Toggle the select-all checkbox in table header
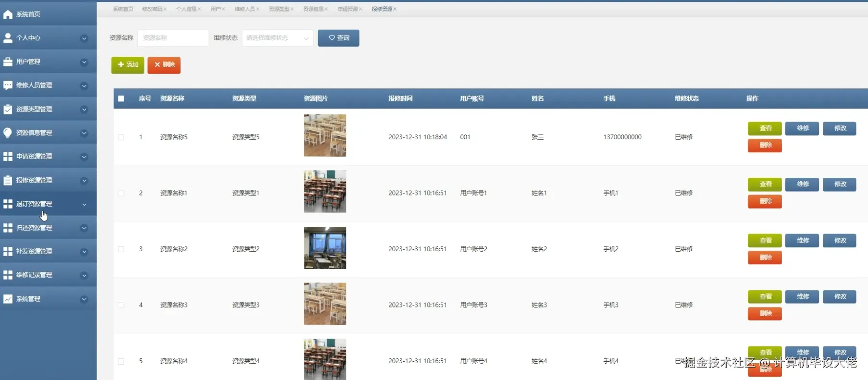 (121, 98)
